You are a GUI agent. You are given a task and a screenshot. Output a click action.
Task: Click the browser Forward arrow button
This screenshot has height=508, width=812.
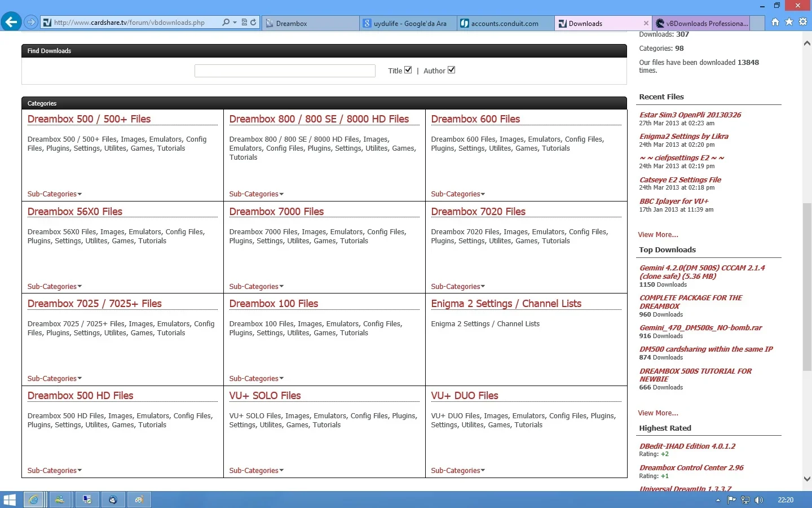click(x=31, y=23)
